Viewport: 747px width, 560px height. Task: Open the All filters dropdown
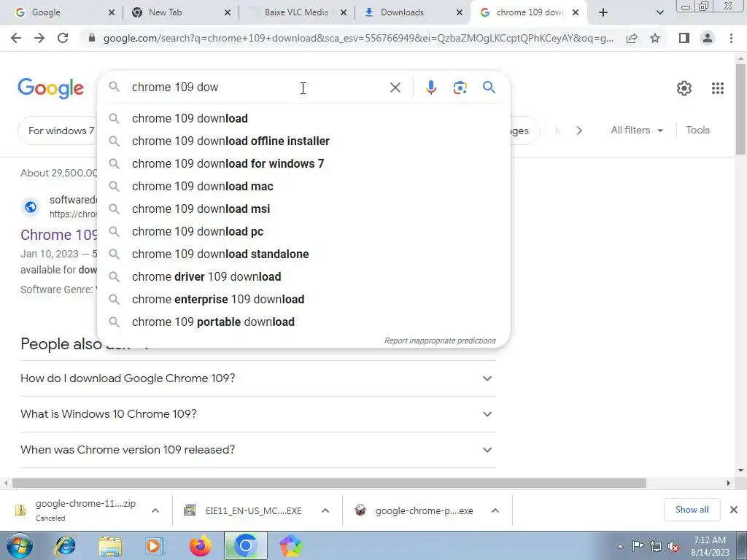pyautogui.click(x=636, y=130)
